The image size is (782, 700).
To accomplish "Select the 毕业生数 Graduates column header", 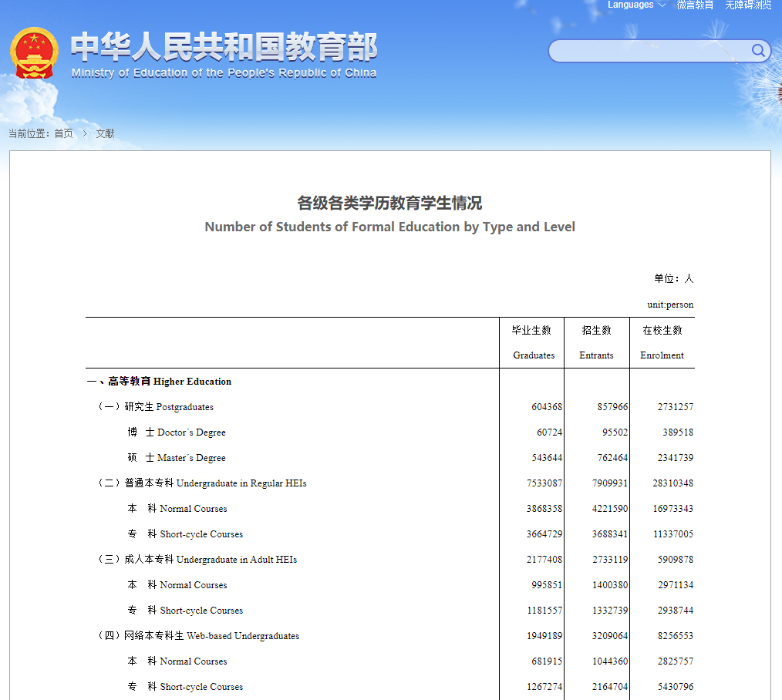I will pyautogui.click(x=532, y=342).
